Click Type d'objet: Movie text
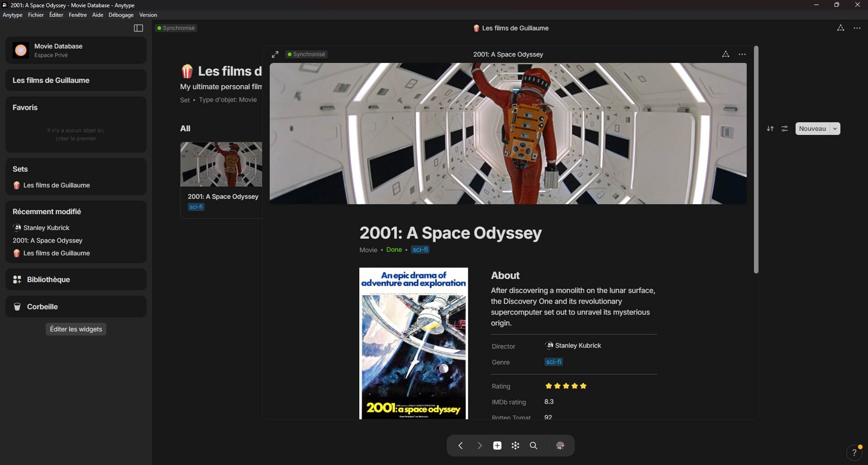 coord(228,100)
